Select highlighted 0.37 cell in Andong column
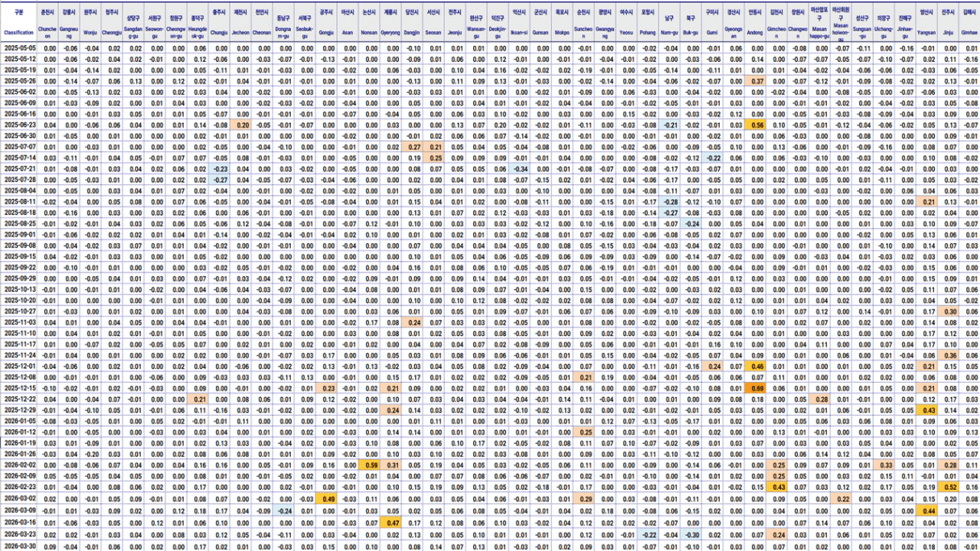This screenshot has width=980, height=551. coord(756,81)
